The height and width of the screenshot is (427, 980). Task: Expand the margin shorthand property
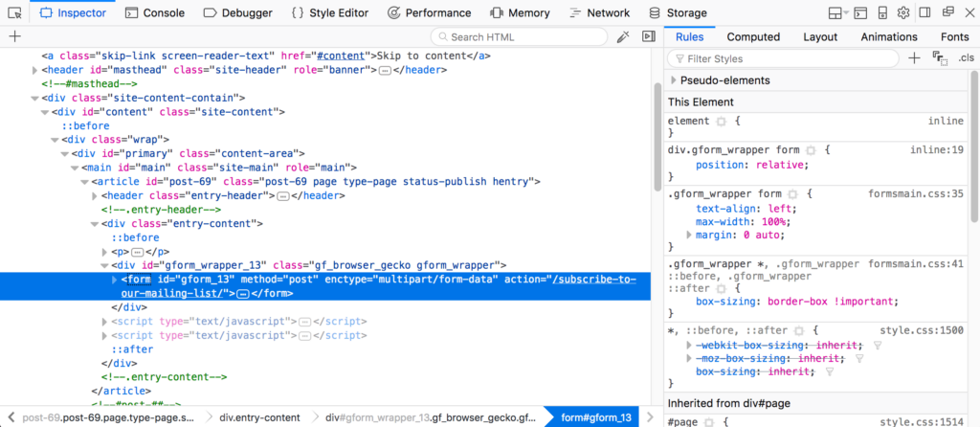[689, 236]
